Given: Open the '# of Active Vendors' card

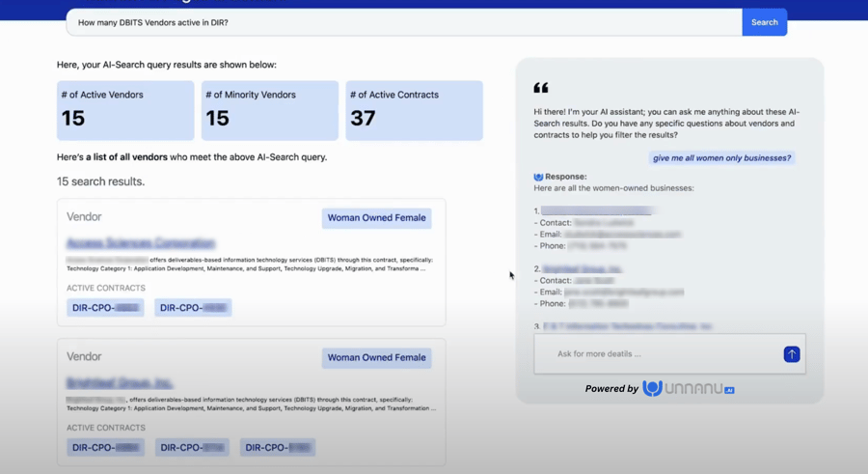Looking at the screenshot, I should click(x=125, y=110).
